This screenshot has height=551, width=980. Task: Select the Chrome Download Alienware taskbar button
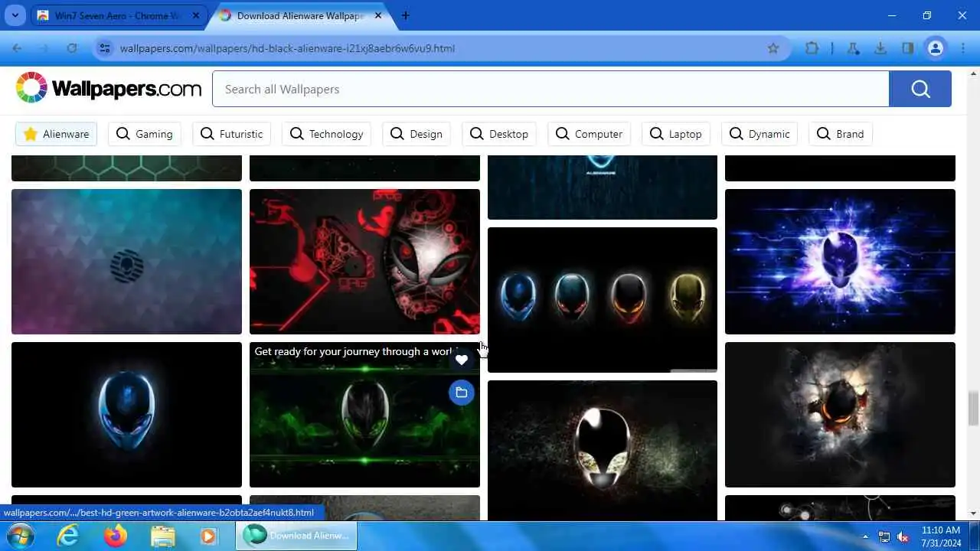coord(296,536)
